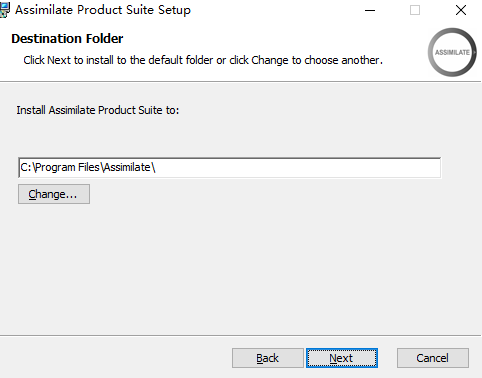
Task: Click the greyed-out maximize window button
Action: point(415,10)
